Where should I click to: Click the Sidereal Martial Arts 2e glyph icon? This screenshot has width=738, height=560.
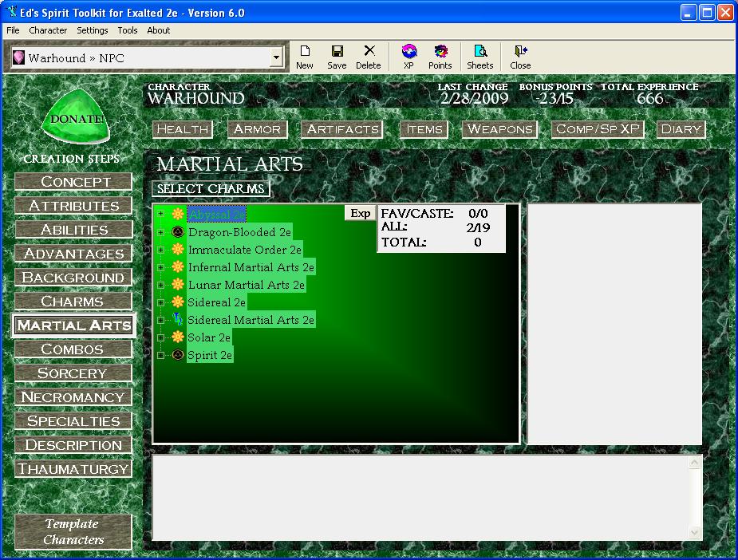point(178,320)
